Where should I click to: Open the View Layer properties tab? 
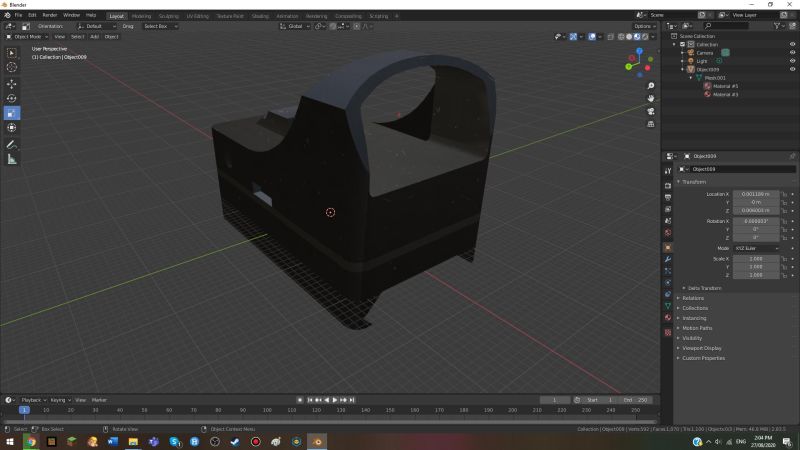point(668,209)
